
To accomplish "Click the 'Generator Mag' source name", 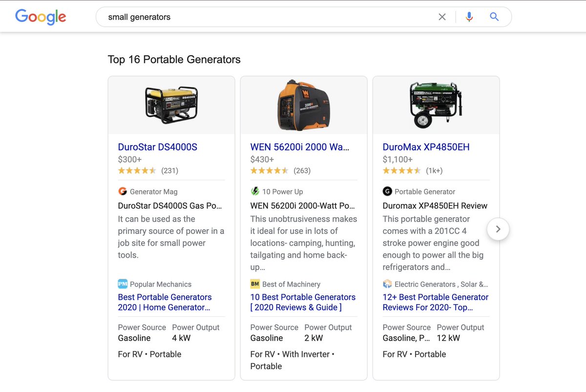I will (x=154, y=192).
